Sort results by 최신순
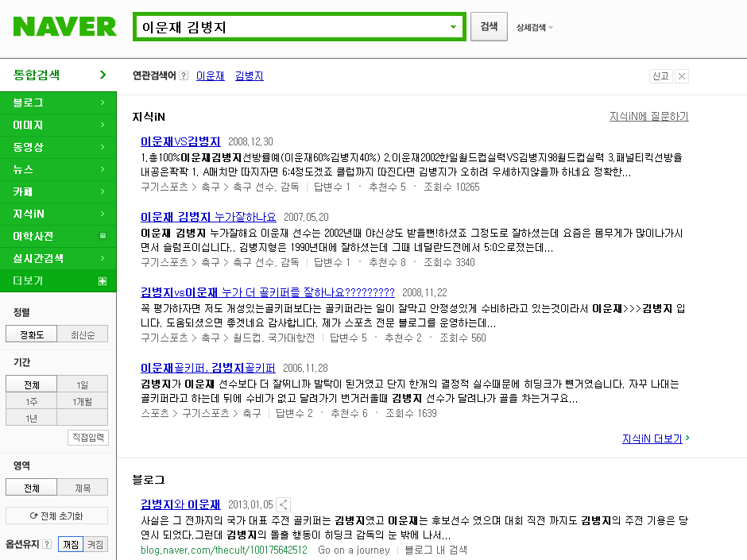The height and width of the screenshot is (560, 747). click(83, 334)
